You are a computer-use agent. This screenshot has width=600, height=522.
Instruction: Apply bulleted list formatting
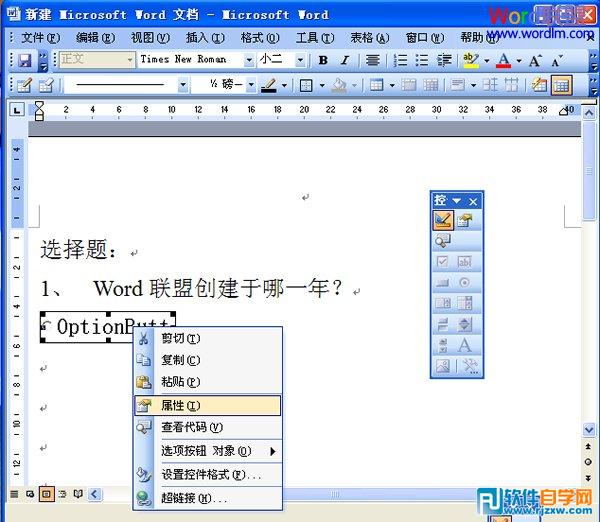coord(422,60)
